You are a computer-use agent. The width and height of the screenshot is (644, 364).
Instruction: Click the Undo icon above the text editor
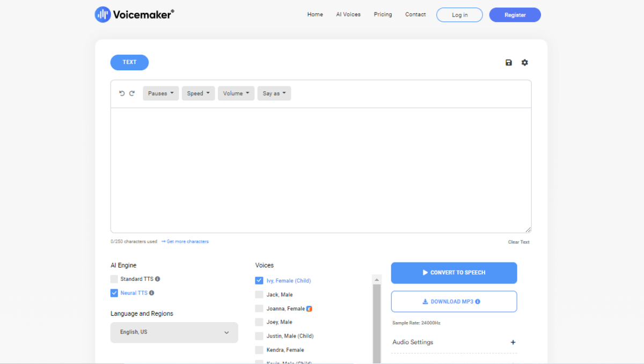[x=122, y=93]
